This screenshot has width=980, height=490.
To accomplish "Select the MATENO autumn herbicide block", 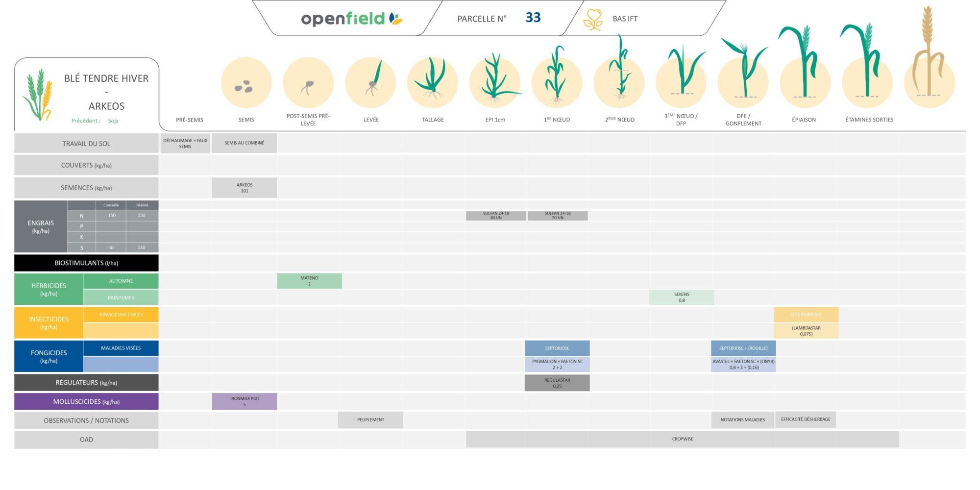I will 309,281.
